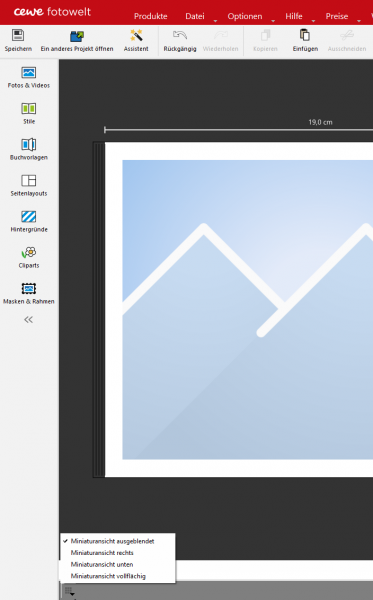Expand the arrow beside the Optionen menu

pyautogui.click(x=273, y=21)
